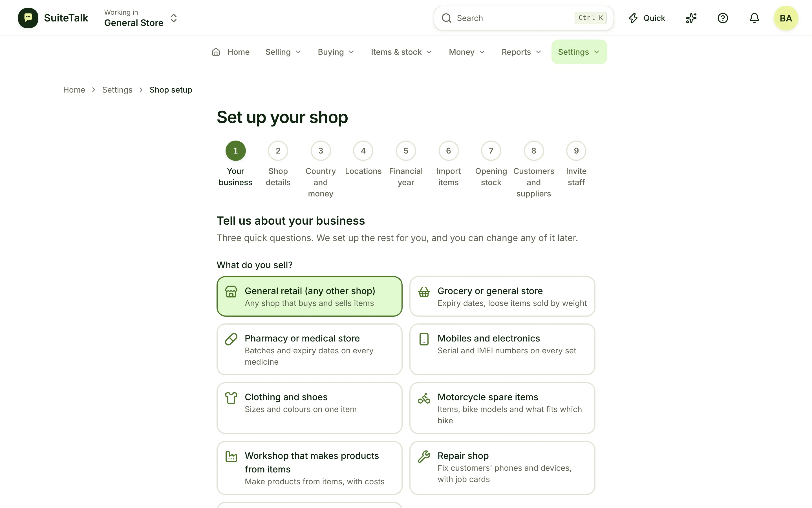
Task: Expand the Items & stock menu
Action: tap(401, 52)
